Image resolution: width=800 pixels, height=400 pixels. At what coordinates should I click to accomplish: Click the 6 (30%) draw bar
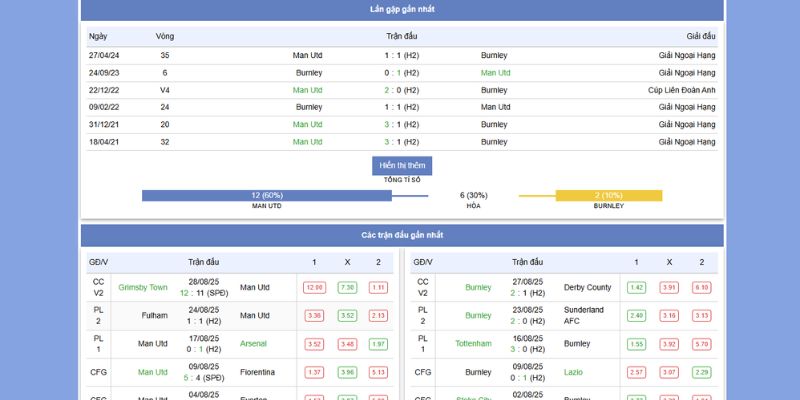(473, 195)
